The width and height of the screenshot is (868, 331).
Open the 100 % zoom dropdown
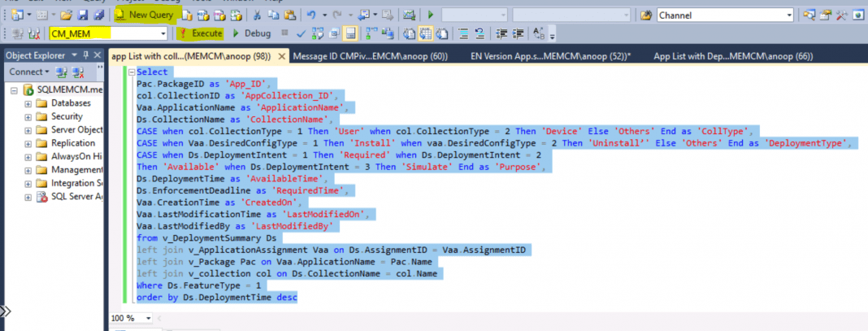point(149,318)
